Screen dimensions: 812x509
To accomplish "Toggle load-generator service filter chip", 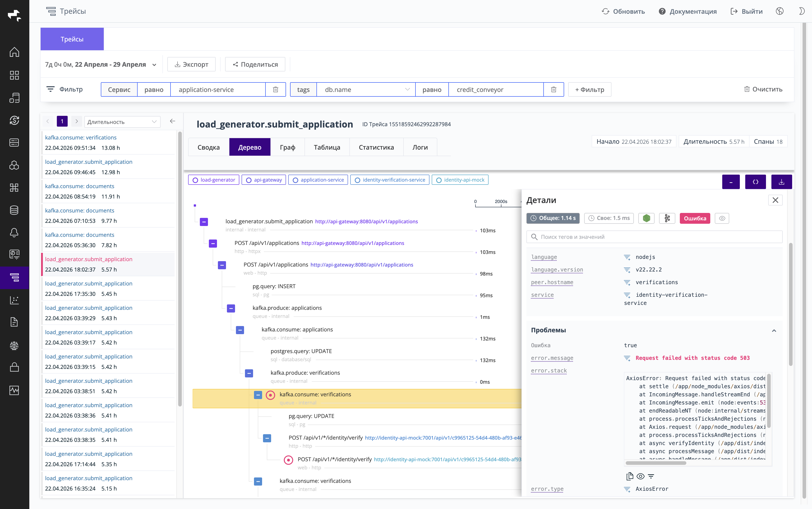I will 214,180.
